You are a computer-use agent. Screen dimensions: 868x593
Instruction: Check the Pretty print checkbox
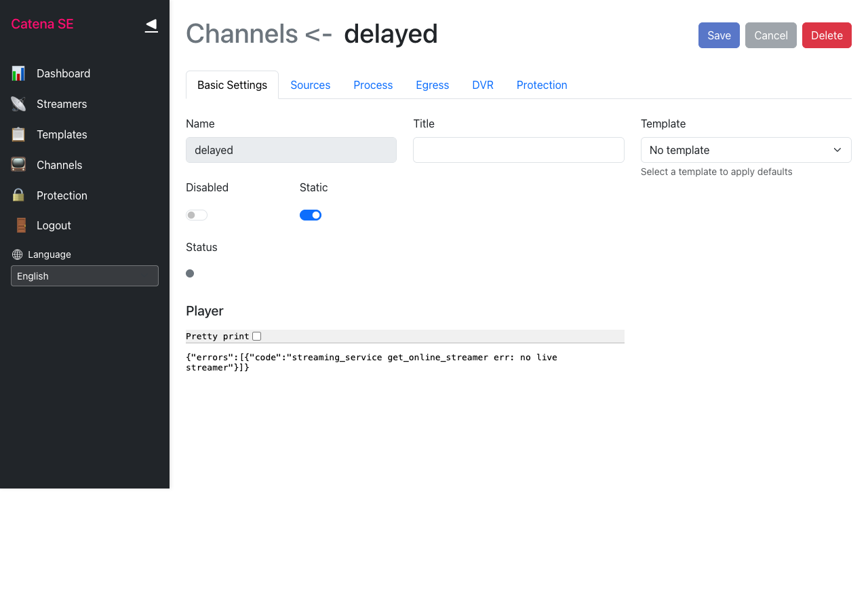coord(256,337)
